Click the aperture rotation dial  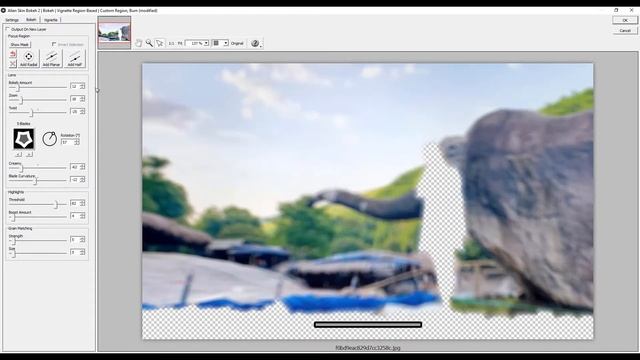pos(49,139)
